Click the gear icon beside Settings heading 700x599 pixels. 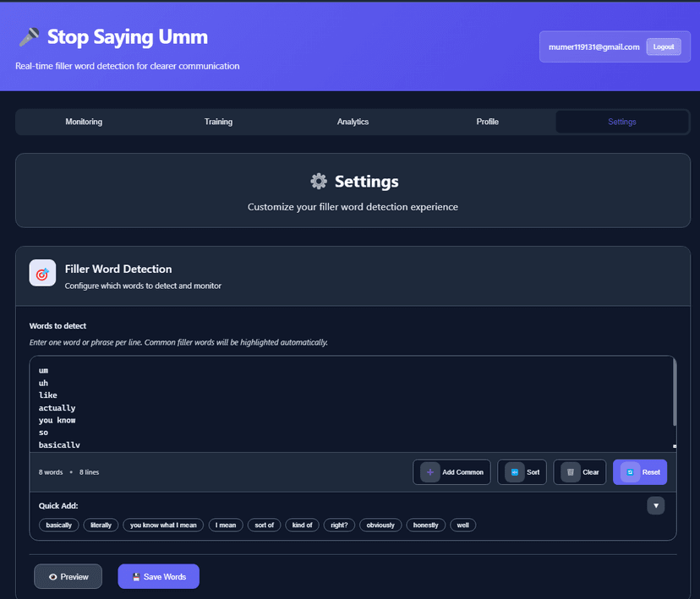click(318, 181)
